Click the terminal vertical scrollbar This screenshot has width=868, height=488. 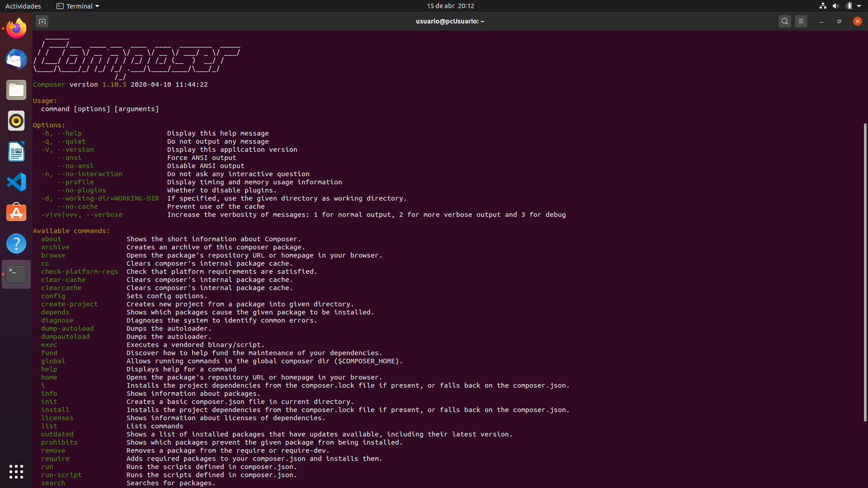[x=865, y=272]
